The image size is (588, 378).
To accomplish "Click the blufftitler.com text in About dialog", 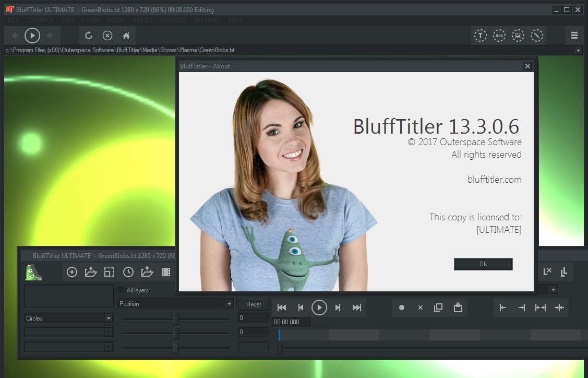I will click(494, 180).
